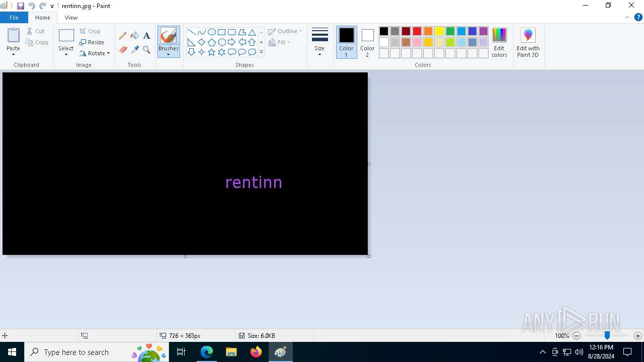This screenshot has width=644, height=362.
Task: Open the File menu
Action: [x=14, y=18]
